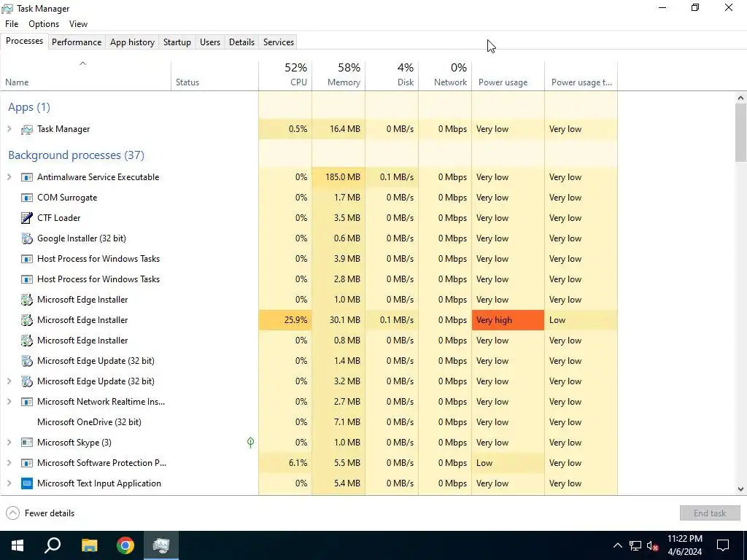
Task: Switch to the Services tab
Action: (x=279, y=42)
